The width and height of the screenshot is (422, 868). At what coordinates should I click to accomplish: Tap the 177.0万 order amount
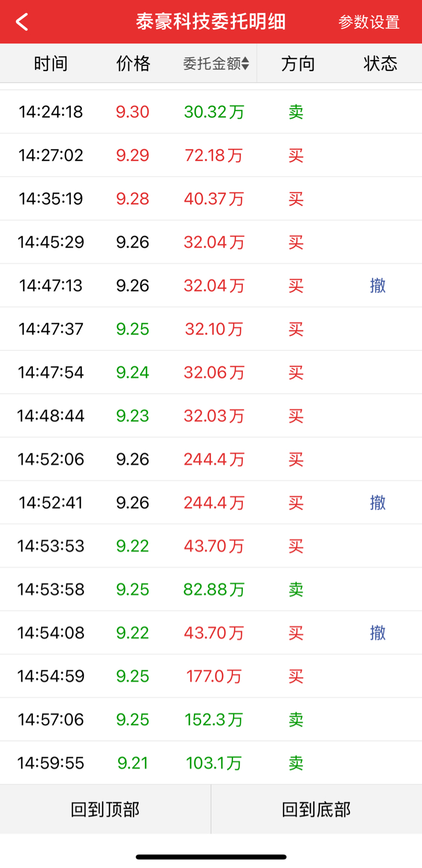[x=214, y=676]
